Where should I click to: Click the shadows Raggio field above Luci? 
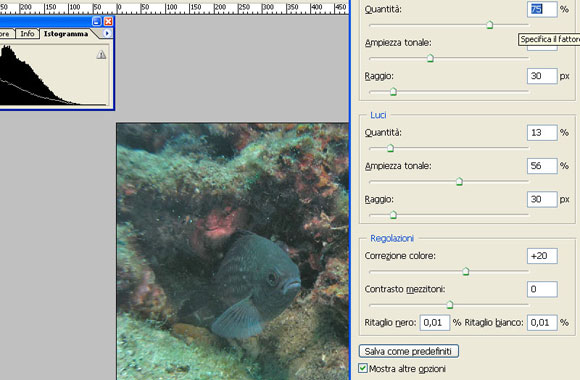tap(542, 76)
